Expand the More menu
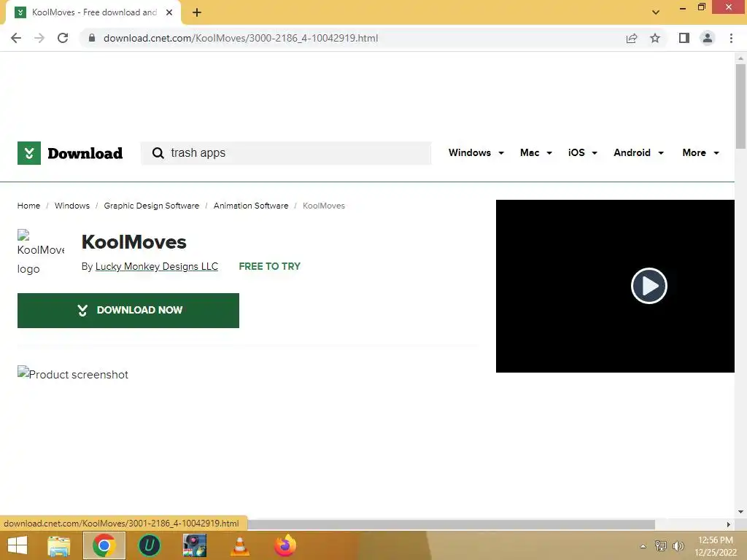The height and width of the screenshot is (560, 747). [x=701, y=153]
